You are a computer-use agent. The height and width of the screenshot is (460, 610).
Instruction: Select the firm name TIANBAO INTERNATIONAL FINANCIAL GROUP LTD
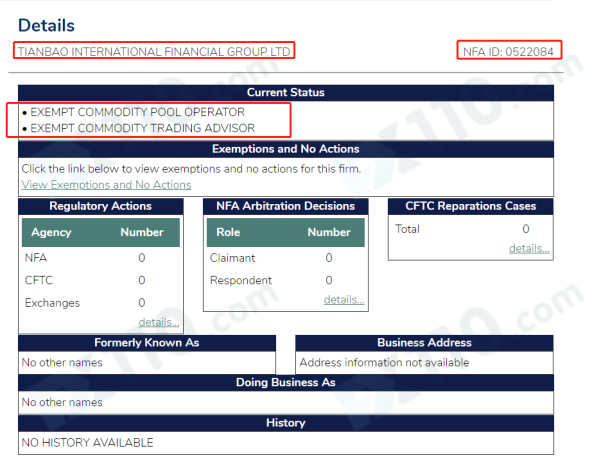(x=154, y=52)
